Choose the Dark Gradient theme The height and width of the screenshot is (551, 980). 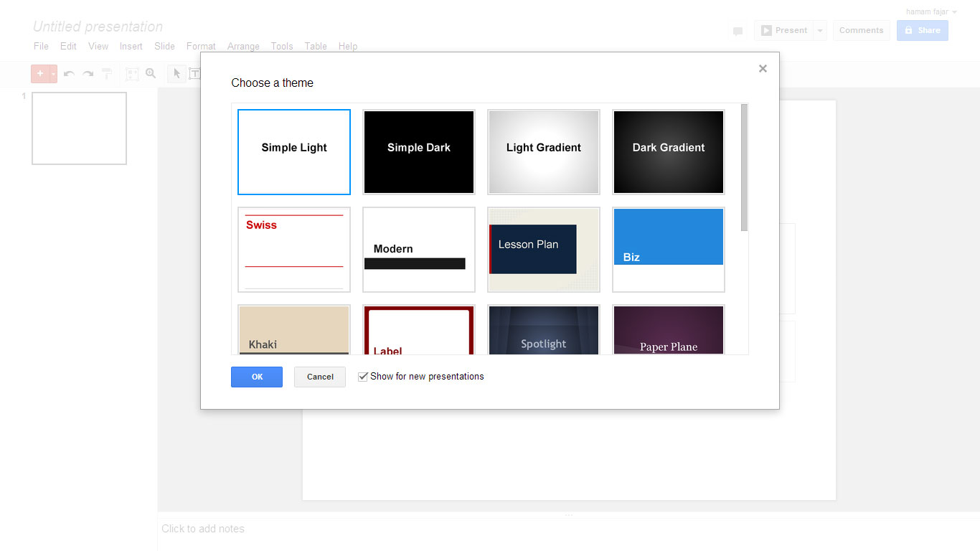click(669, 152)
